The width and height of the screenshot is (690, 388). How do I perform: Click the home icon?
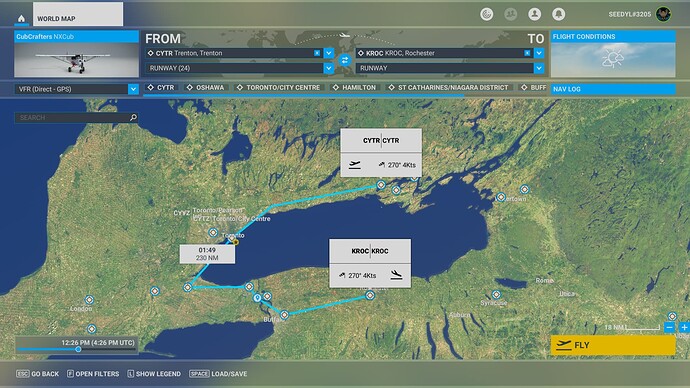[x=21, y=18]
